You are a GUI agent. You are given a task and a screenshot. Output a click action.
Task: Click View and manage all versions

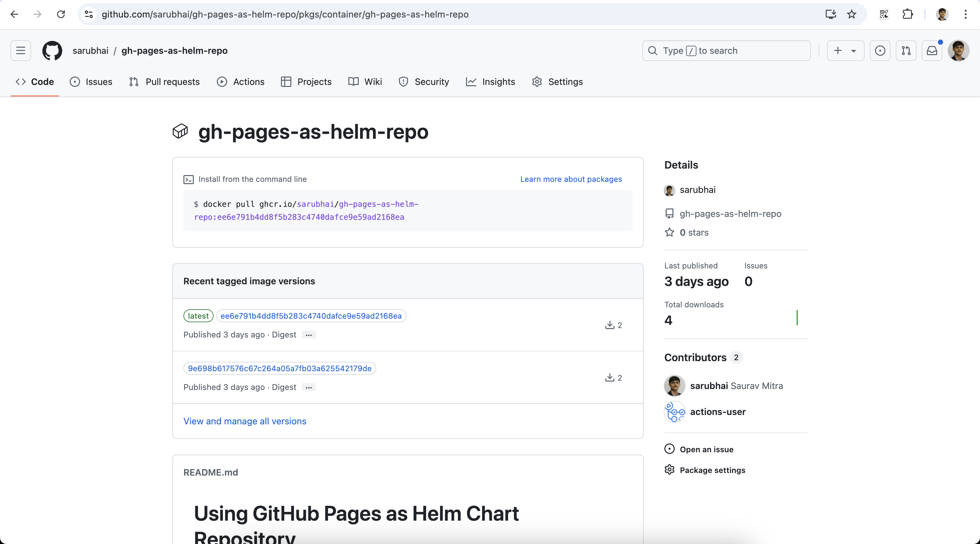245,421
